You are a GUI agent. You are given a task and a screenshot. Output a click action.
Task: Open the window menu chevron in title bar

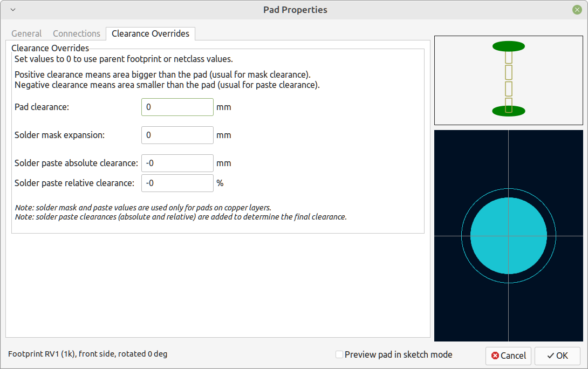[x=13, y=10]
